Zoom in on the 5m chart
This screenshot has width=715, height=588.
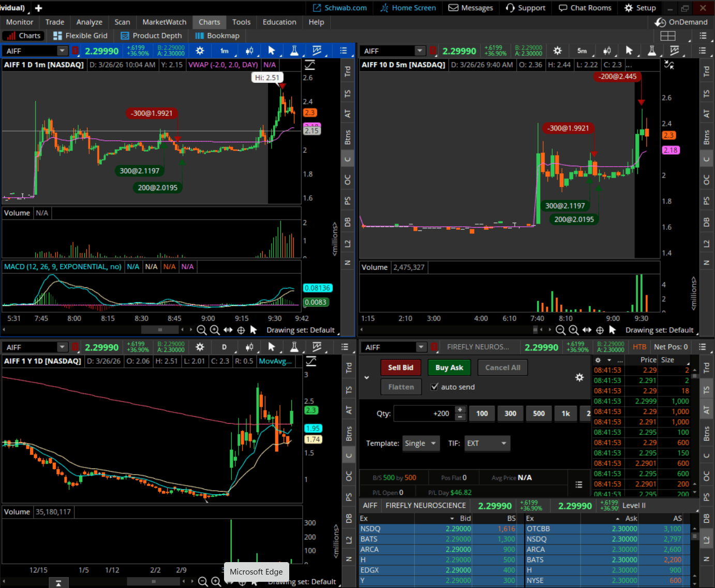tap(574, 330)
